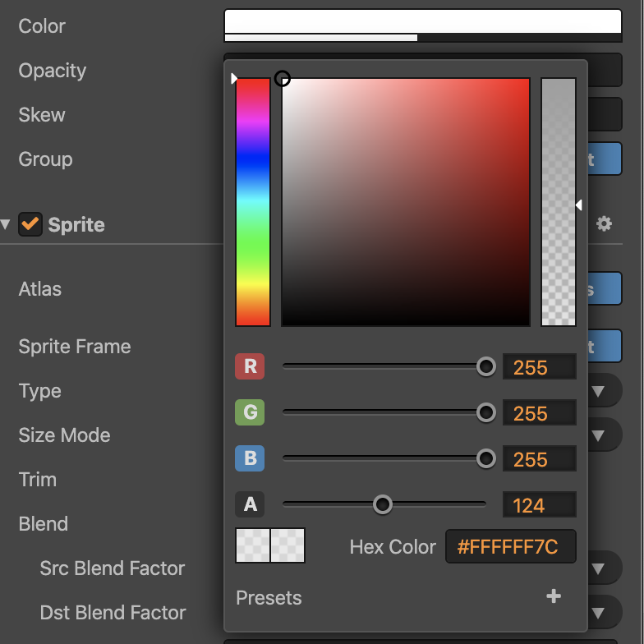Click the alpha slider handle
The image size is (644, 644).
[383, 504]
